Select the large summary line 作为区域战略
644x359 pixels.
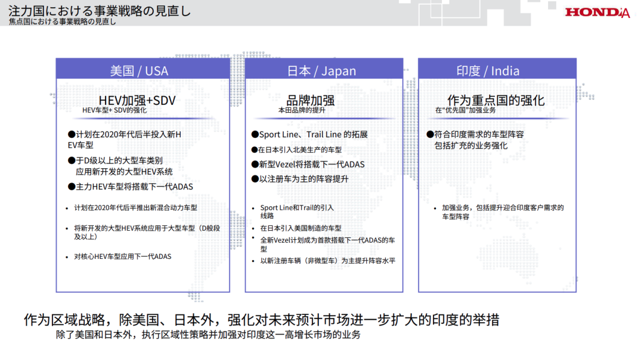pyautogui.click(x=261, y=320)
